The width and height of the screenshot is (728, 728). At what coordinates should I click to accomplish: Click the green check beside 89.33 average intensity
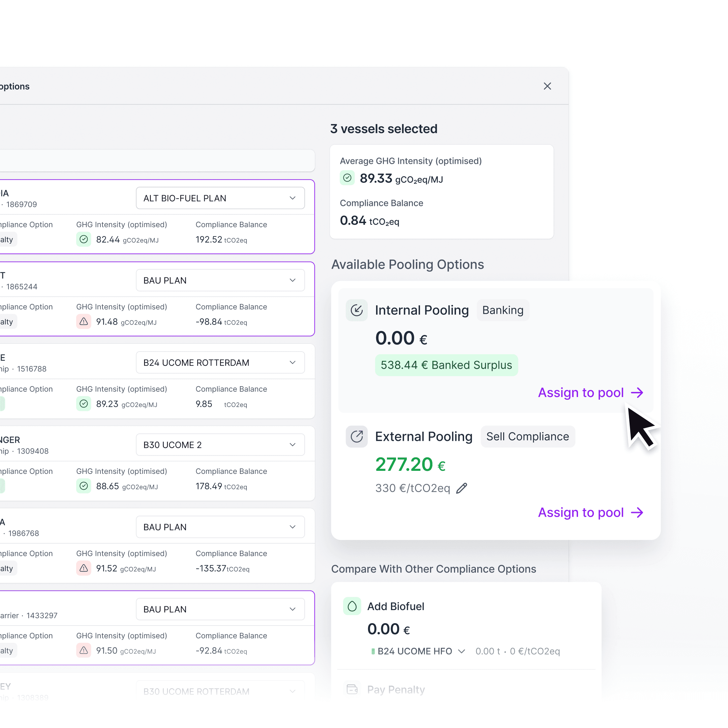tap(347, 178)
